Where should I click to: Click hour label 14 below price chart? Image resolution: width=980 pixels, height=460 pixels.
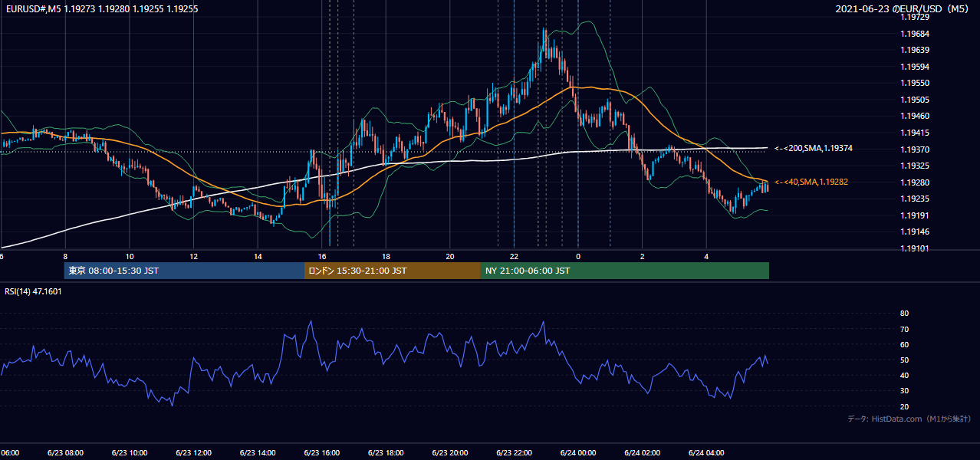pos(258,256)
